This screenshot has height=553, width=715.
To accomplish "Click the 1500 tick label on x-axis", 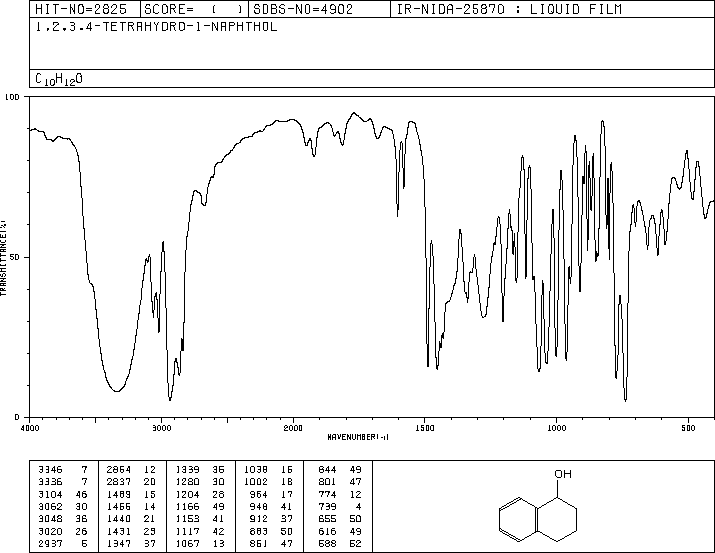I will click(425, 428).
